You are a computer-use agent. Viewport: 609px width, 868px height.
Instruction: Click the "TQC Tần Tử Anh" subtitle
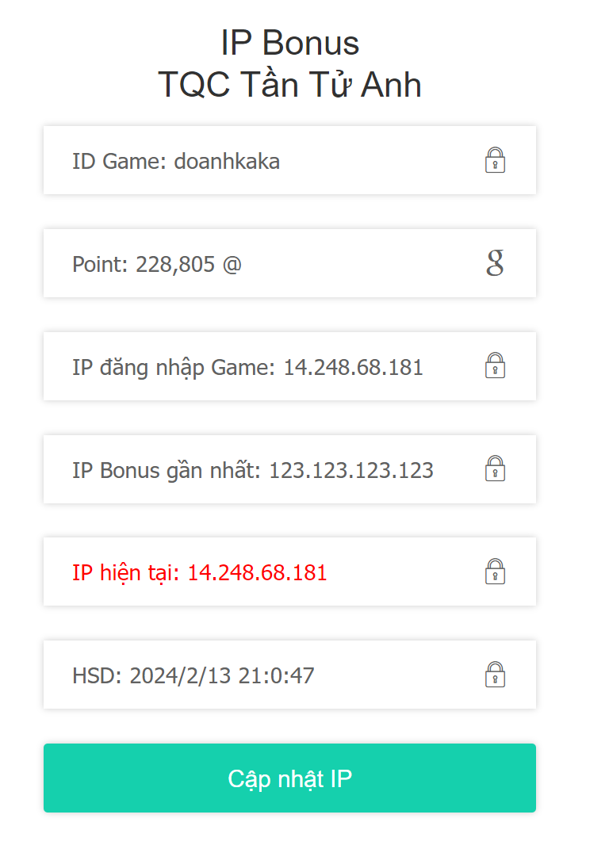tap(289, 85)
